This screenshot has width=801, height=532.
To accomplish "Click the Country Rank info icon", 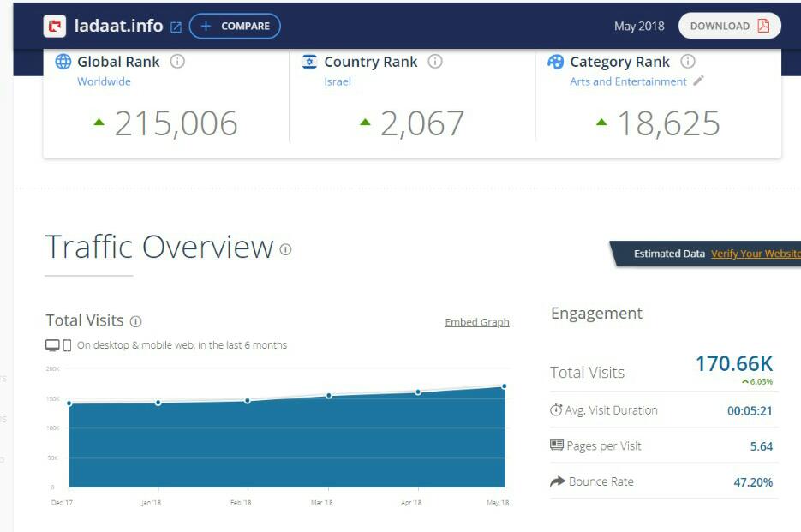I will pyautogui.click(x=435, y=62).
